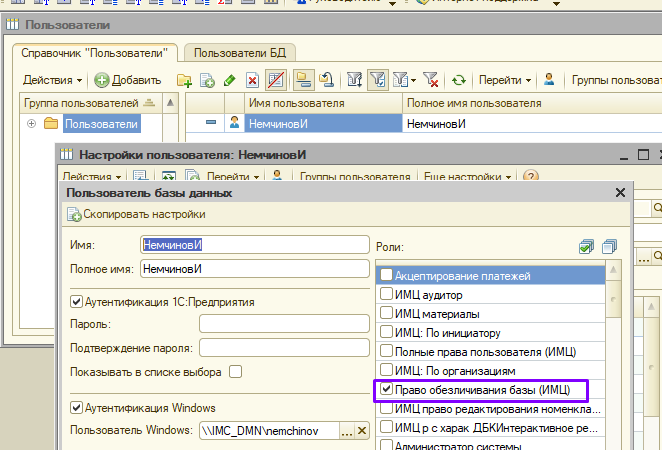Screen dimensions: 662x450
Task: Select the Справочник "Пользователи" tab
Action: pos(98,52)
